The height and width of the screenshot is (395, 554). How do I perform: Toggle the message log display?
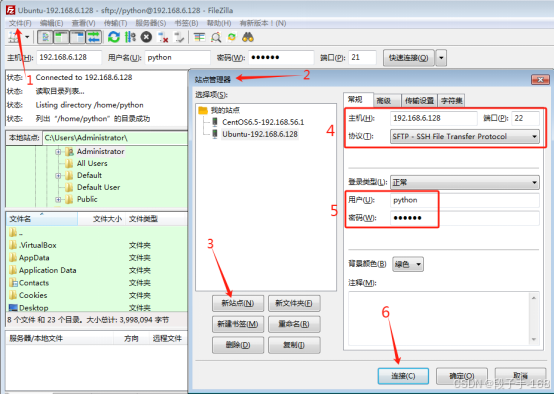coord(46,37)
